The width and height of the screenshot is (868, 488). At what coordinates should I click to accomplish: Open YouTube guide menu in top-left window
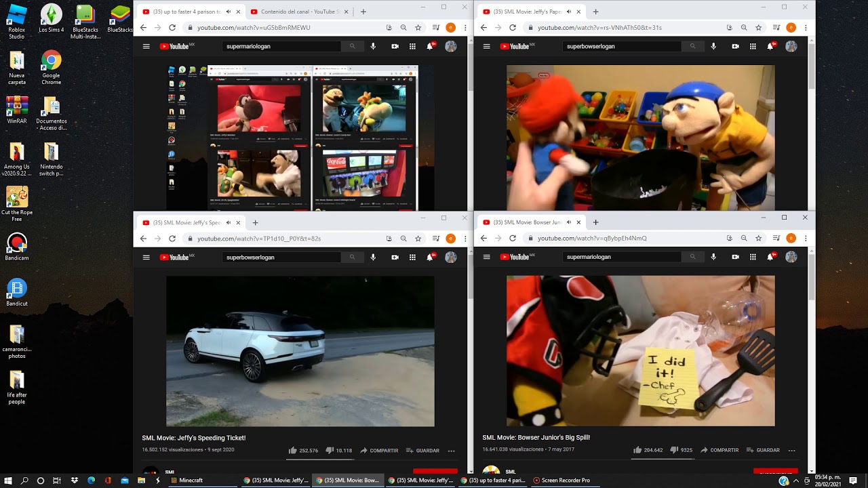tap(146, 46)
